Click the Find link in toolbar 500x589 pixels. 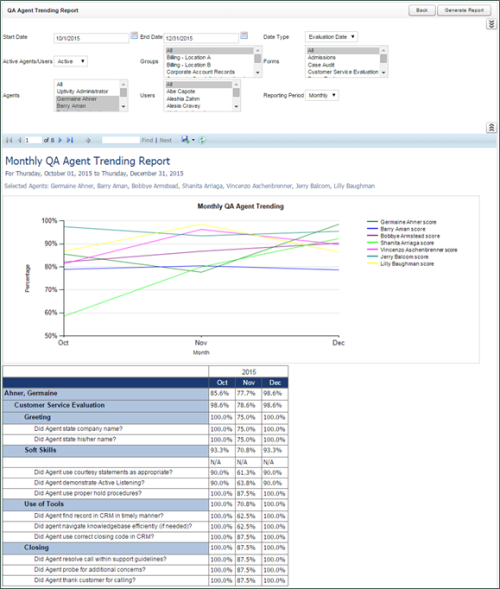pos(147,140)
